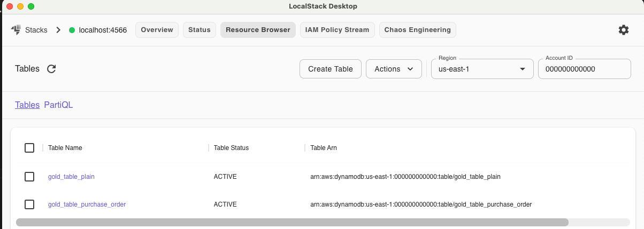Switch to the PartiQL tab
Viewport: 644px width, 229px height.
58,105
